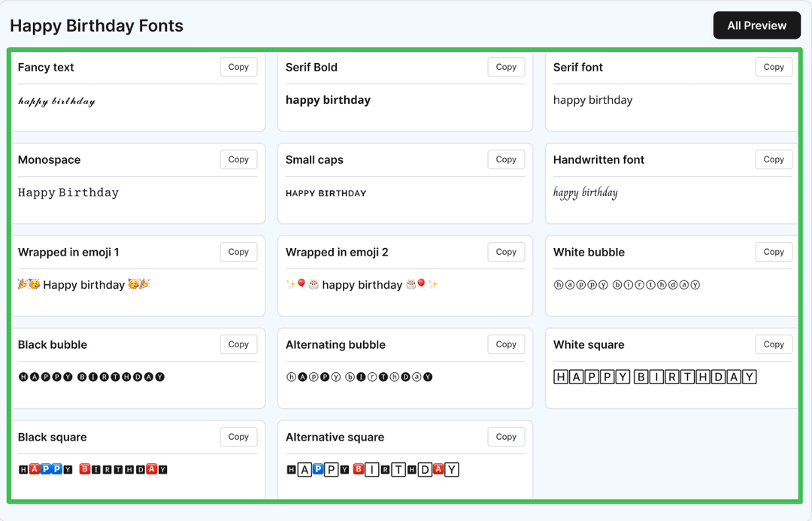Click the Happy Birthday Fonts heading
The width and height of the screenshot is (812, 521).
point(96,26)
